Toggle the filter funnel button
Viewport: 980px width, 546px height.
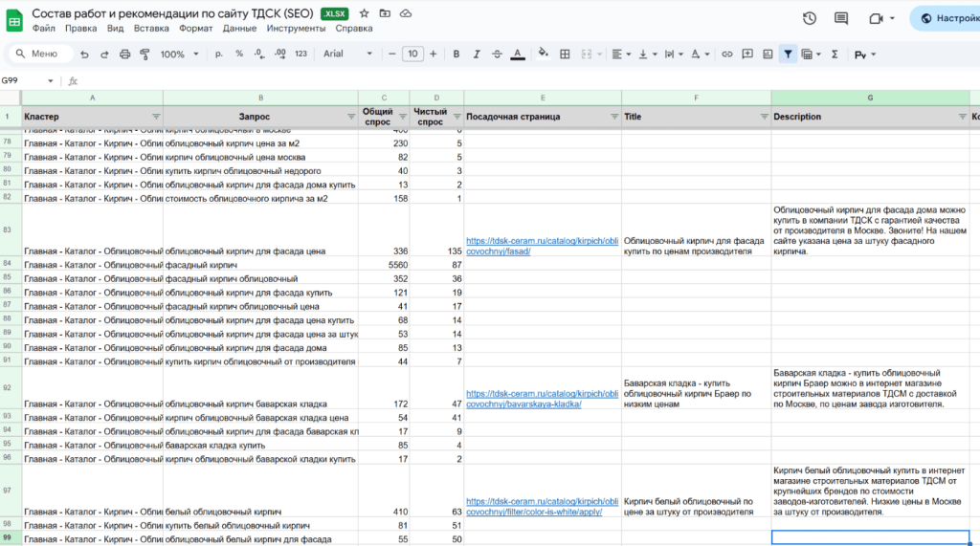[x=789, y=55]
